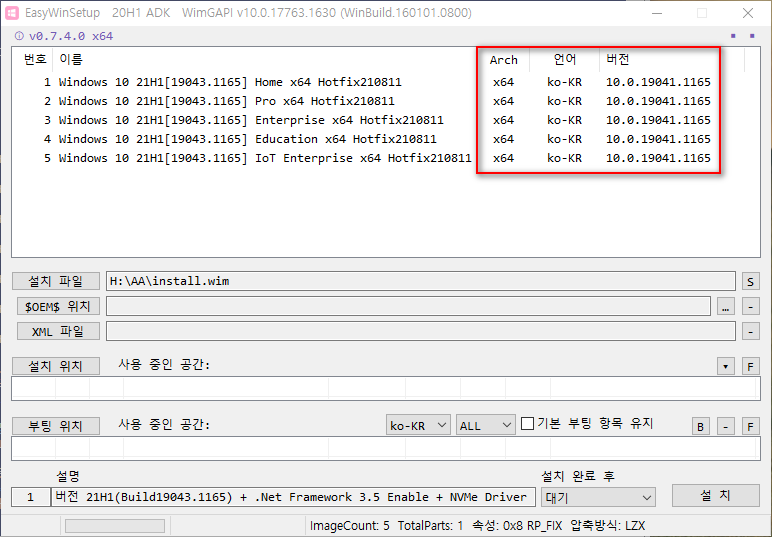Click the empty XML 파일 path field
This screenshot has height=537, width=772.
click(x=421, y=331)
